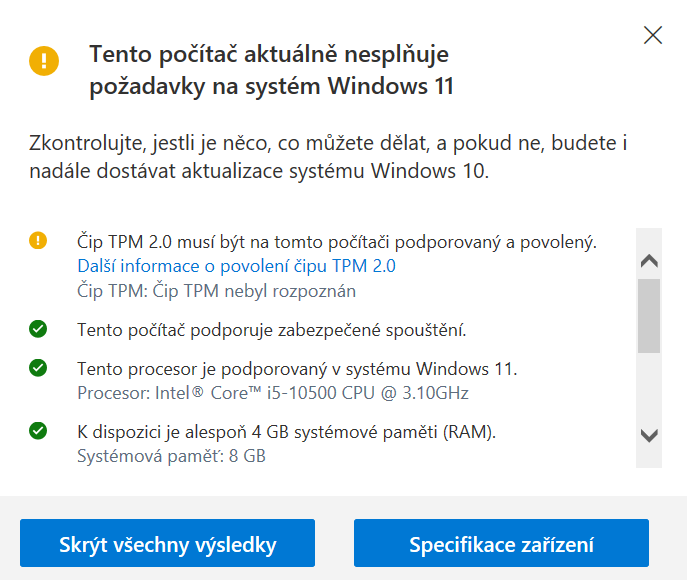Click the Windows 10 updates description paragraph
The image size is (687, 580).
coord(329,157)
